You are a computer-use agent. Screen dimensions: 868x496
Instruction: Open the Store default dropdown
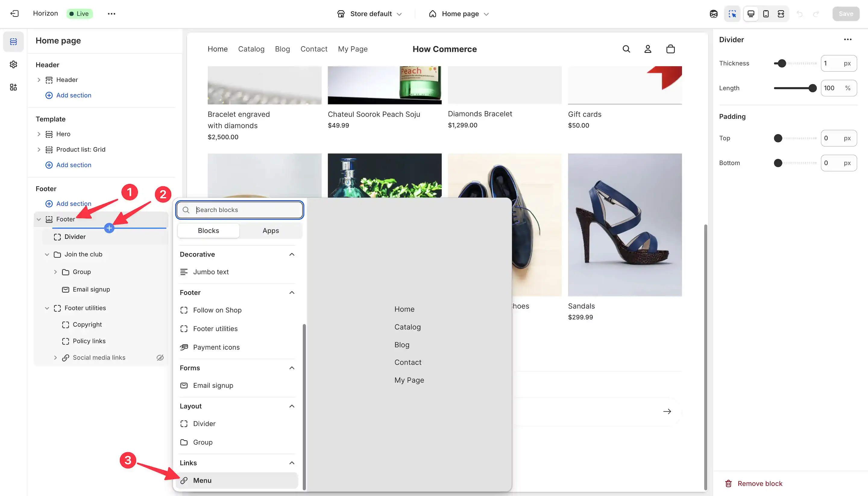tap(370, 14)
